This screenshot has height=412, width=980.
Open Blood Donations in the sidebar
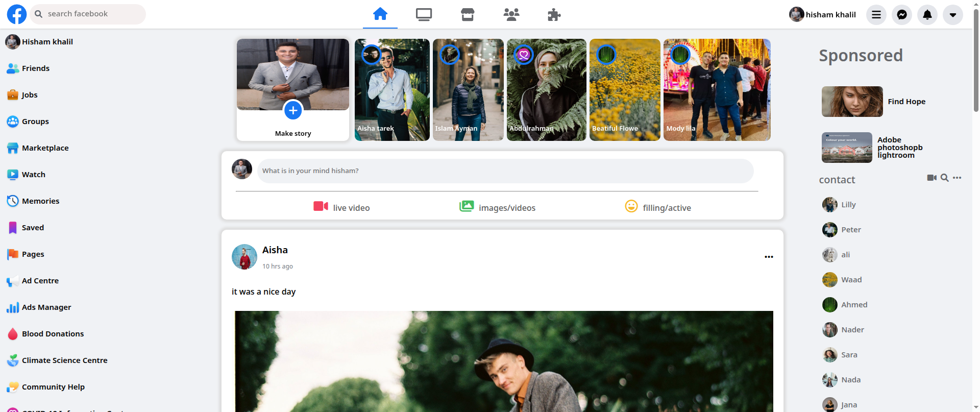coord(45,334)
